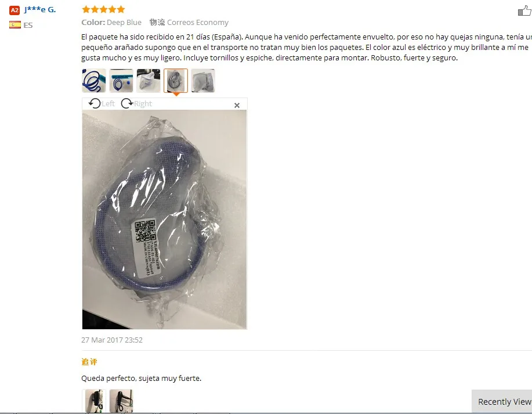This screenshot has height=414, width=532.
Task: Click the Left rotate label
Action: [108, 103]
